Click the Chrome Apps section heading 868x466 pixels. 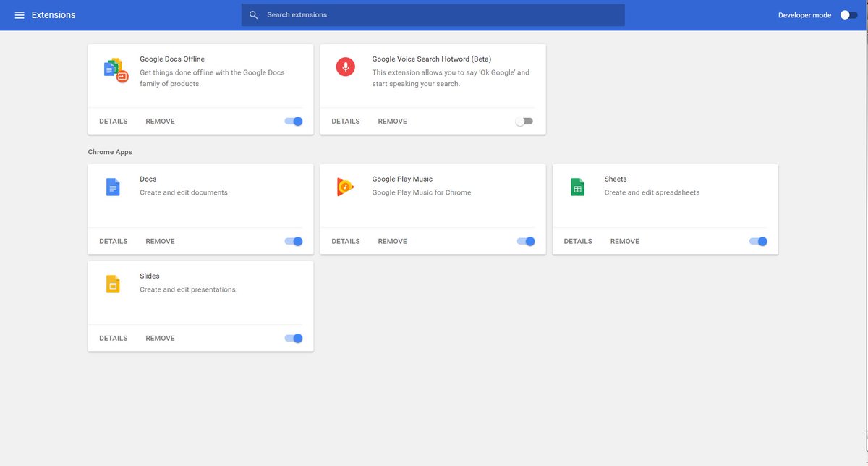pos(110,153)
